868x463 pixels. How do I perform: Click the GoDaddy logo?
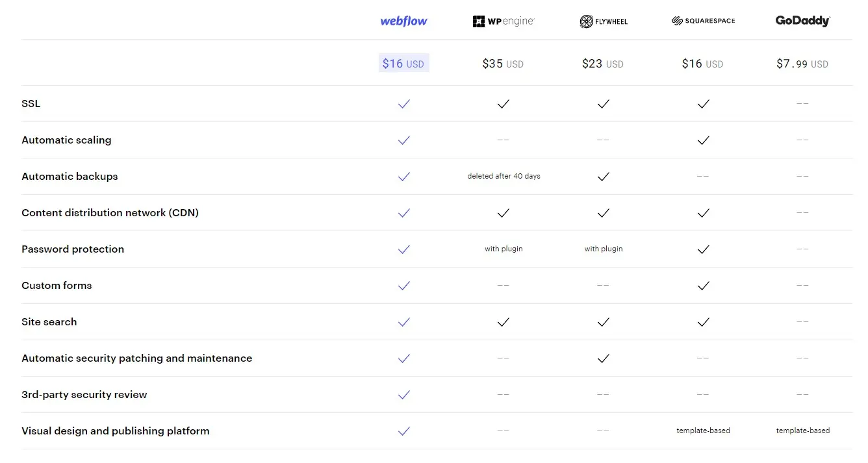803,21
